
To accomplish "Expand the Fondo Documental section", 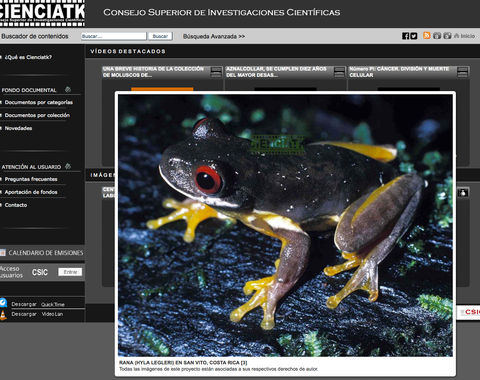I will coord(68,89).
